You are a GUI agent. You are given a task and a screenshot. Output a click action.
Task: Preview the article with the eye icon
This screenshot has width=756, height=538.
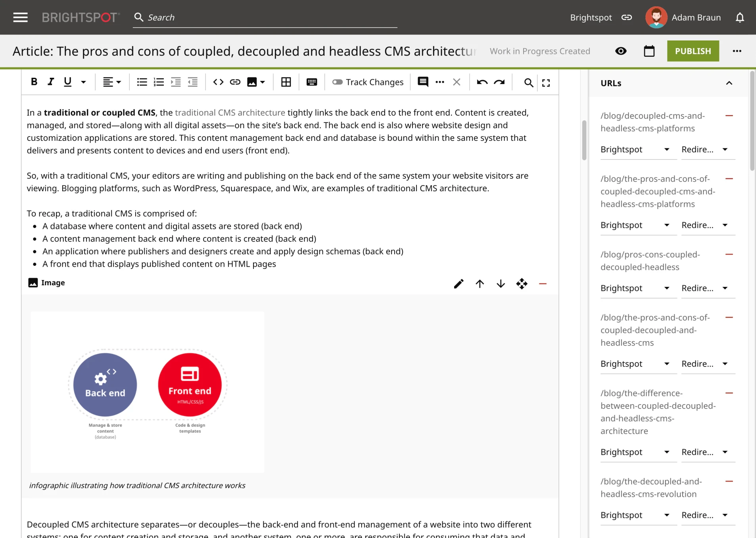(621, 51)
